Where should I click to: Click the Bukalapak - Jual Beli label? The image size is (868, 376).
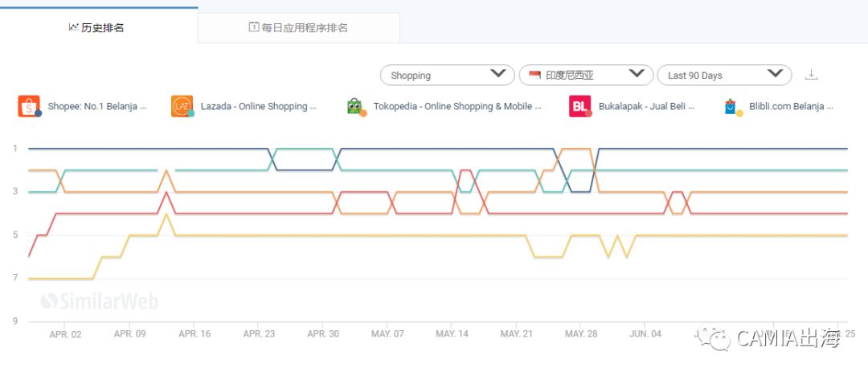coord(646,106)
